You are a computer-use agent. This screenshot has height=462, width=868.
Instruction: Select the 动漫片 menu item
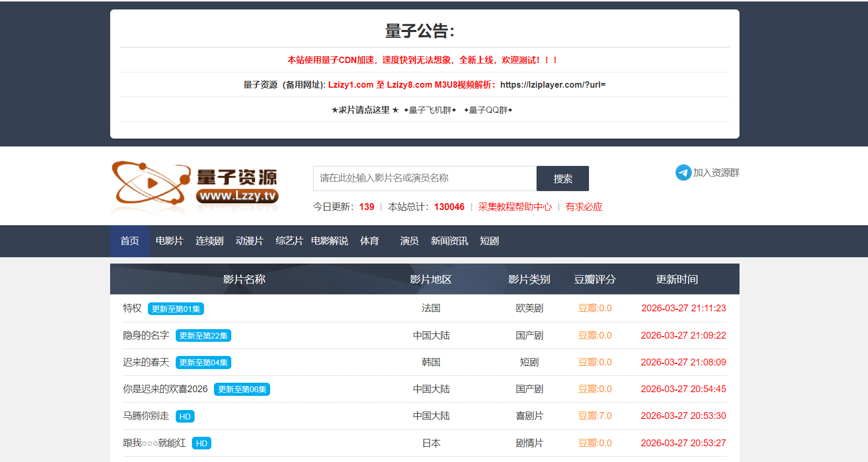pos(249,241)
